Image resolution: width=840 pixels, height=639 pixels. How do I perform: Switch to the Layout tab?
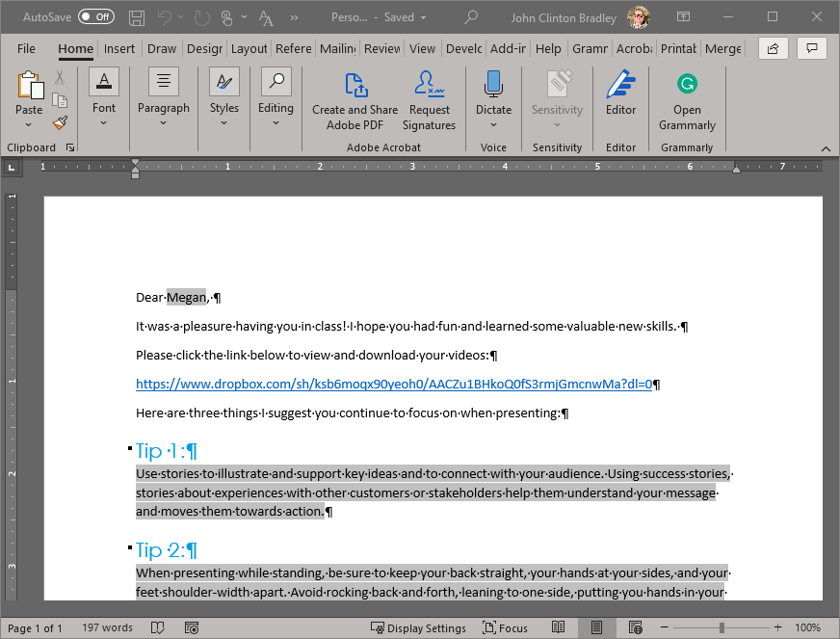tap(249, 49)
